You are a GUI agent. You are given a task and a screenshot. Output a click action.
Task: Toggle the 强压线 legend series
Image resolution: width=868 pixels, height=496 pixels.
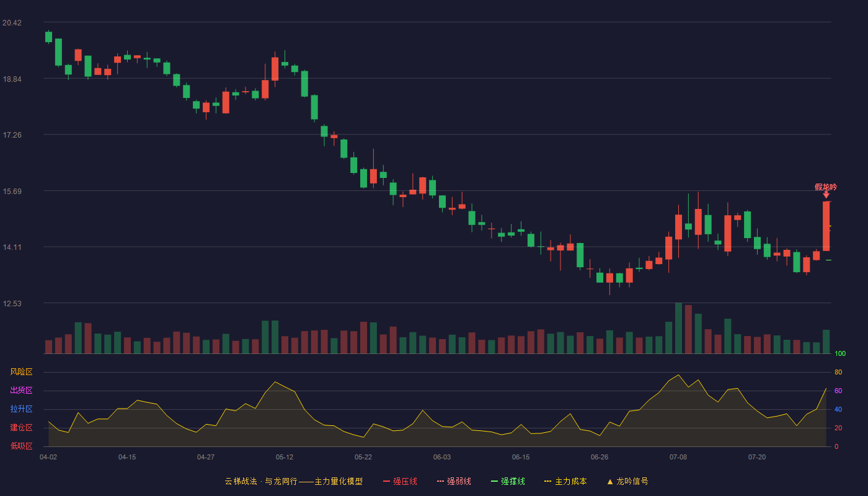click(400, 481)
